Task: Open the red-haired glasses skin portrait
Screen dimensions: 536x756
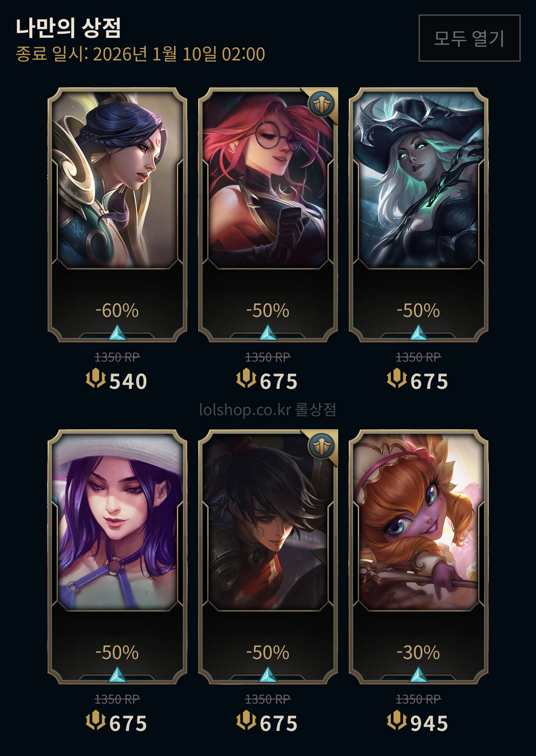Action: (x=268, y=180)
